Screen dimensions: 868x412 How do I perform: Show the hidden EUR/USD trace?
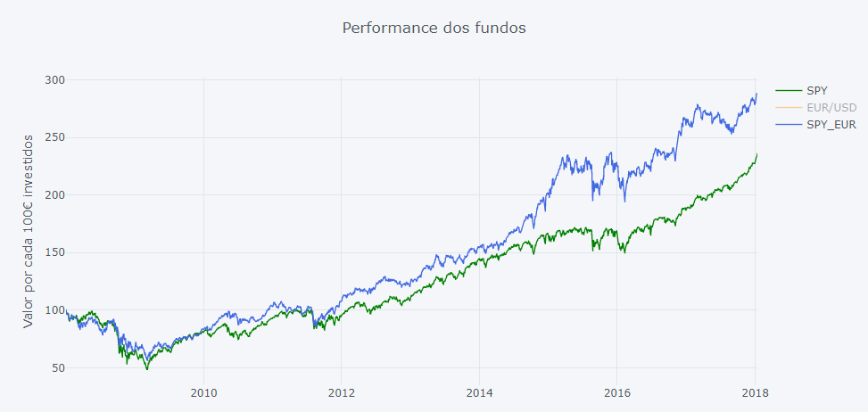pyautogui.click(x=831, y=108)
